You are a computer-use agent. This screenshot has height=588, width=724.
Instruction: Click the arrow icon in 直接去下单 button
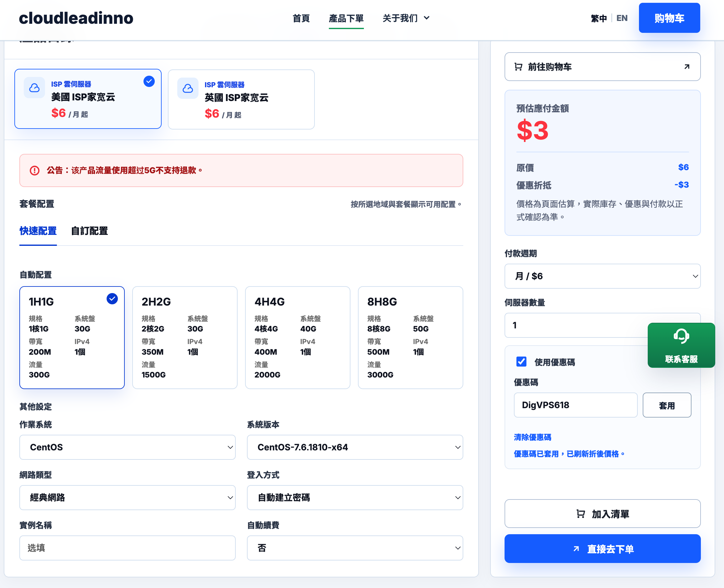click(576, 549)
